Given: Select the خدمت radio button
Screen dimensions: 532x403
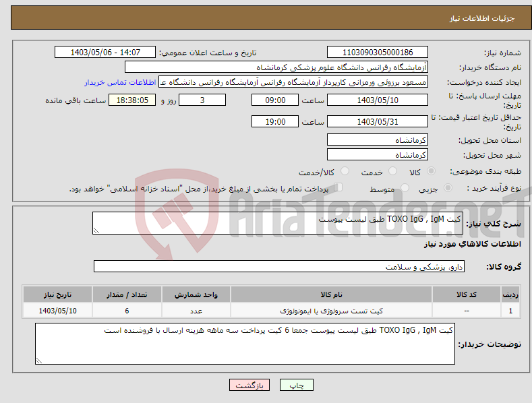Looking at the screenshot, I should coord(392,171).
